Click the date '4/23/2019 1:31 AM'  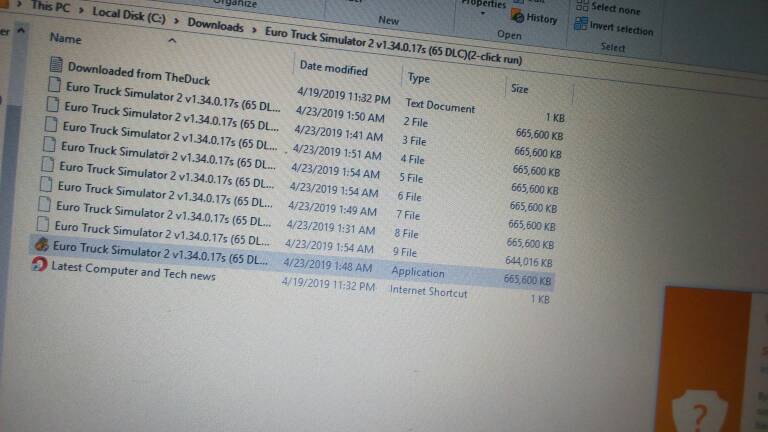click(331, 227)
